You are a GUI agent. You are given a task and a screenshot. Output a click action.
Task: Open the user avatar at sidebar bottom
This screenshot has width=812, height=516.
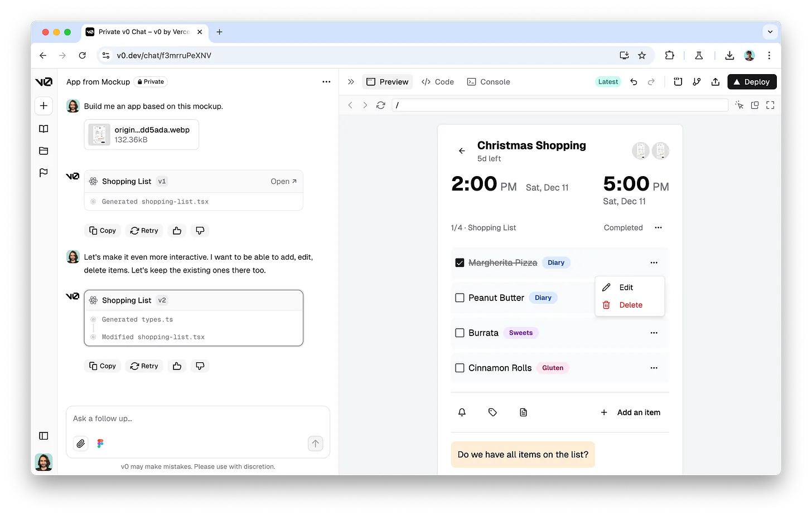point(43,462)
